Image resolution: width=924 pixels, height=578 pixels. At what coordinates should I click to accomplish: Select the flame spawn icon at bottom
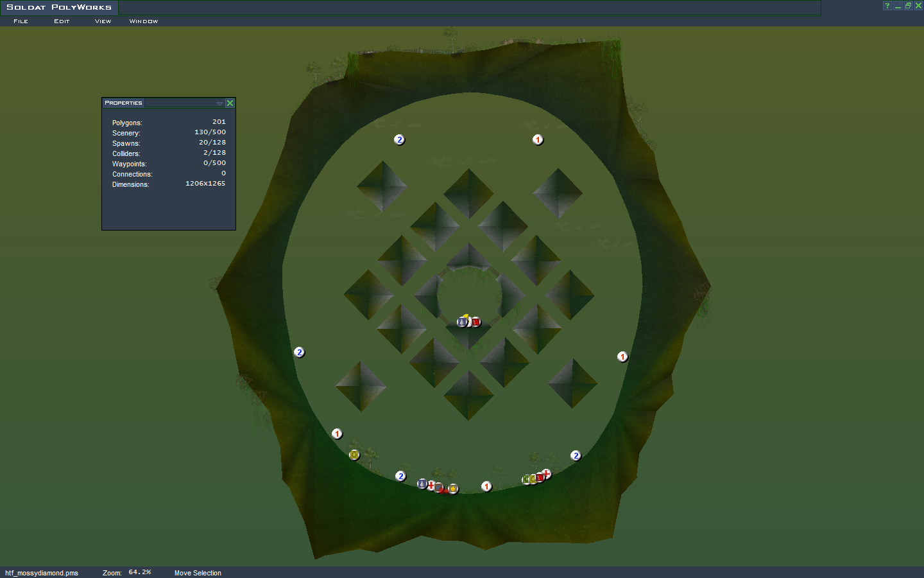pyautogui.click(x=453, y=489)
